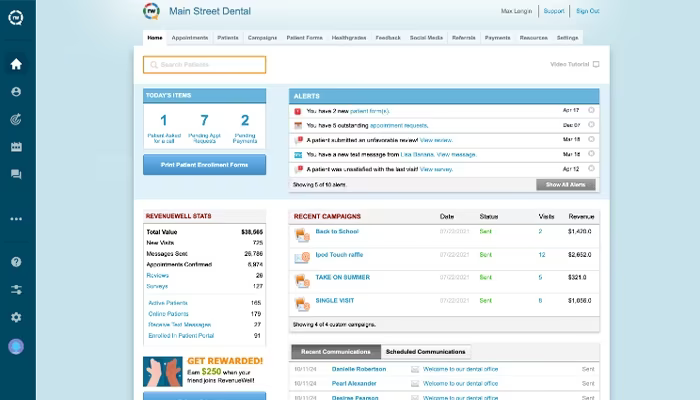Screen dimensions: 700x400
Task: Open the calendar sidebar icon
Action: coord(16,147)
